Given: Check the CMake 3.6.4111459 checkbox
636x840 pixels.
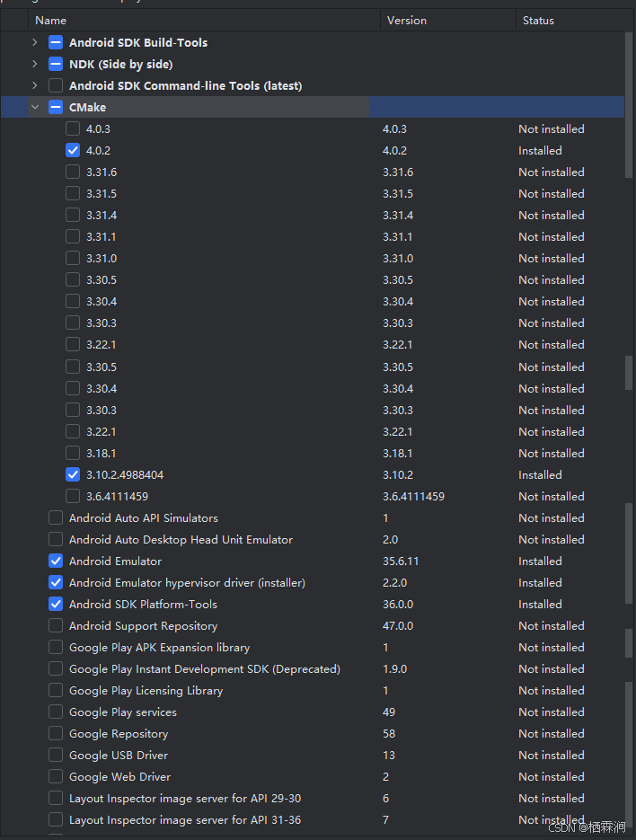Looking at the screenshot, I should coord(73,496).
